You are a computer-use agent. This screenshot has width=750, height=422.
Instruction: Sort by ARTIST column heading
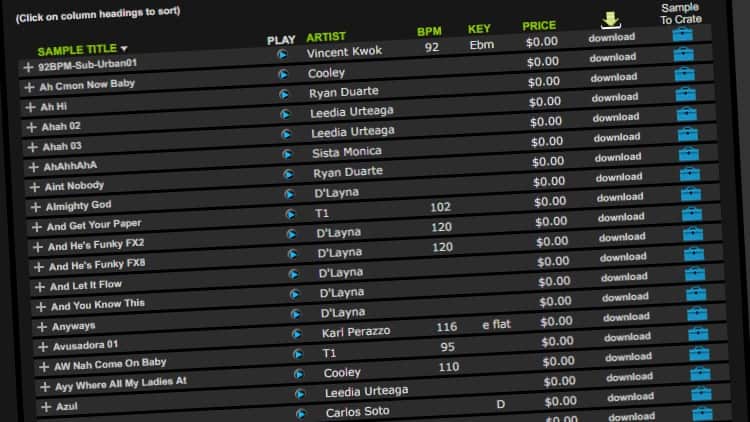tap(326, 37)
